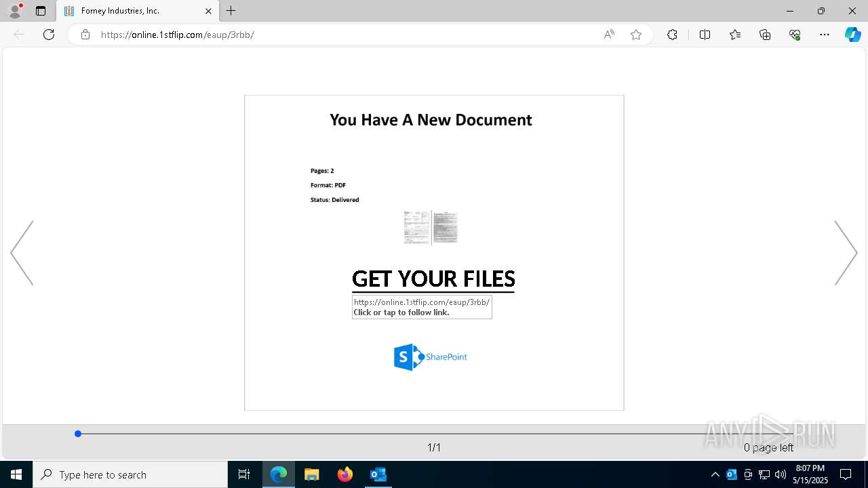The height and width of the screenshot is (488, 868).
Task: Click the SharePoint logo
Action: tap(431, 357)
